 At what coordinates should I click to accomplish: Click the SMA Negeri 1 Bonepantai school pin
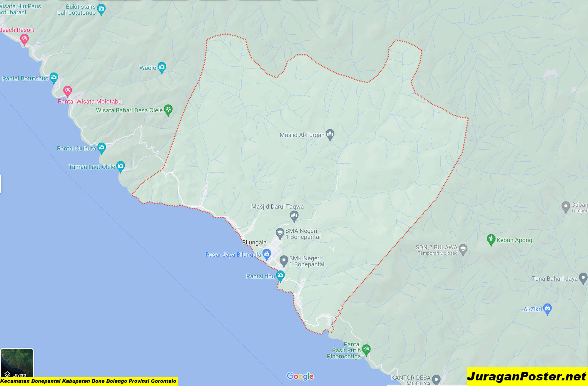(x=280, y=234)
